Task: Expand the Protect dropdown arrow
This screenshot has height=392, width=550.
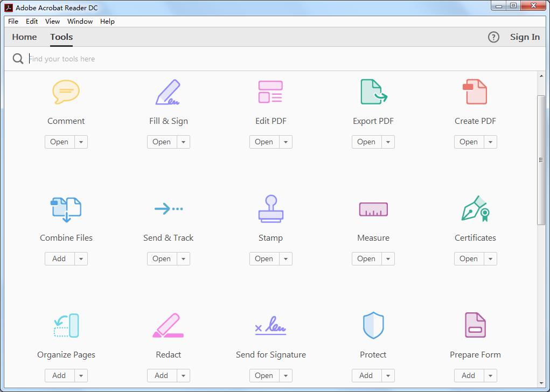Action: (x=388, y=375)
